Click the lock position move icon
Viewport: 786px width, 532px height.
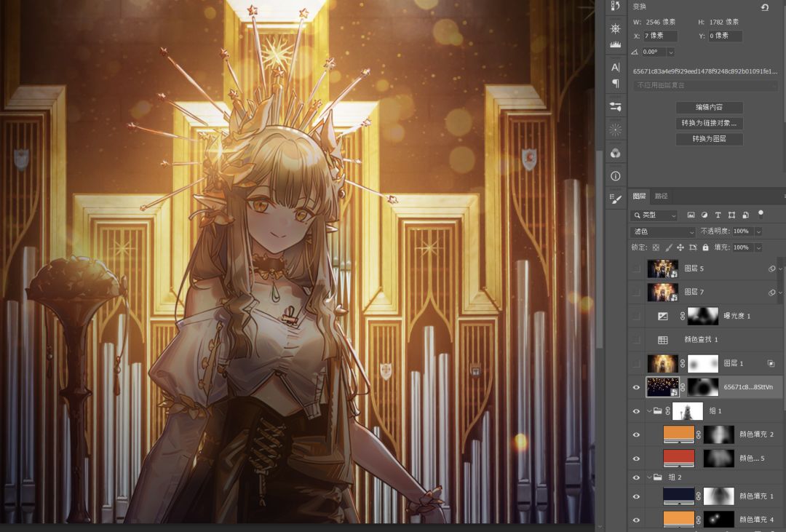[x=680, y=247]
